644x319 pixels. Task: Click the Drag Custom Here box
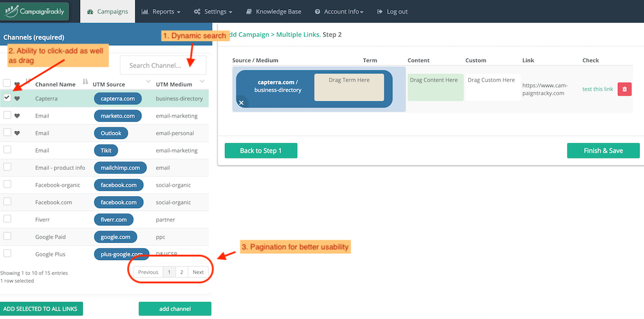pos(493,87)
